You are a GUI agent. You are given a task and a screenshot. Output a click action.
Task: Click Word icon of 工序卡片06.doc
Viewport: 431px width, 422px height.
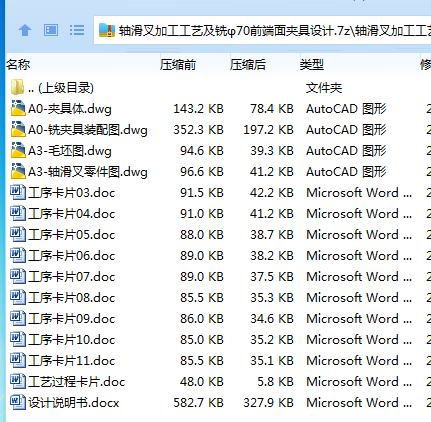(18, 255)
